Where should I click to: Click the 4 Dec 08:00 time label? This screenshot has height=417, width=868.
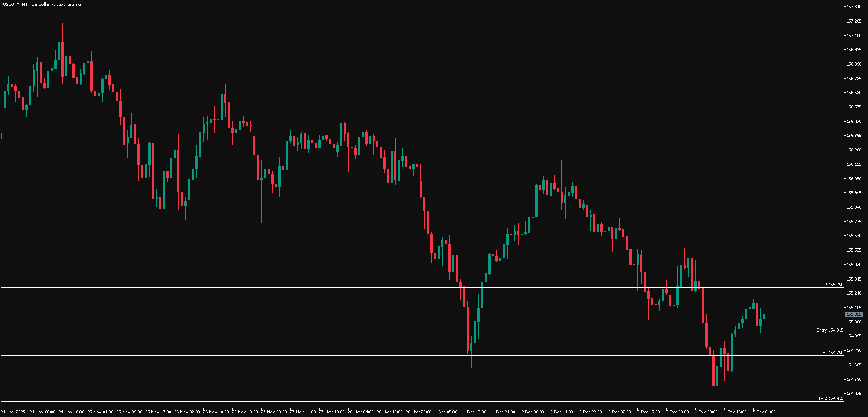tap(706, 412)
